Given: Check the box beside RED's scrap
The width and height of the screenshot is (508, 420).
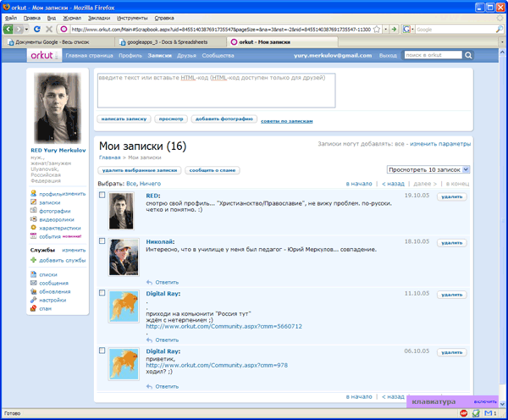Looking at the screenshot, I should (102, 195).
